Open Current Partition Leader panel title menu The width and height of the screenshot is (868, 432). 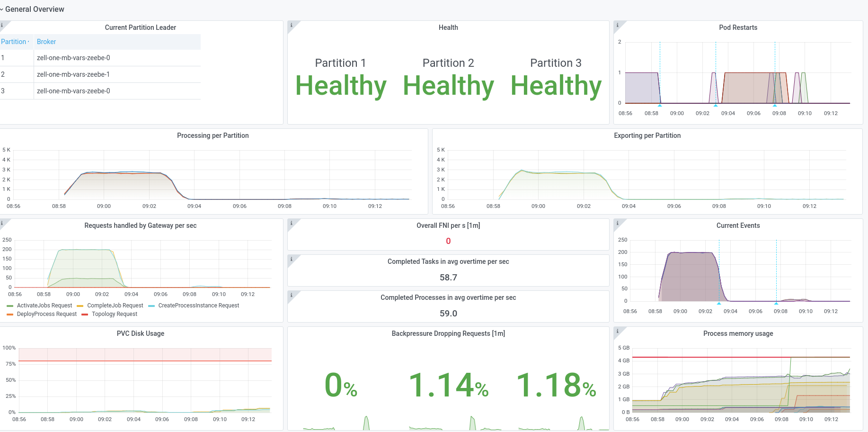coord(141,27)
